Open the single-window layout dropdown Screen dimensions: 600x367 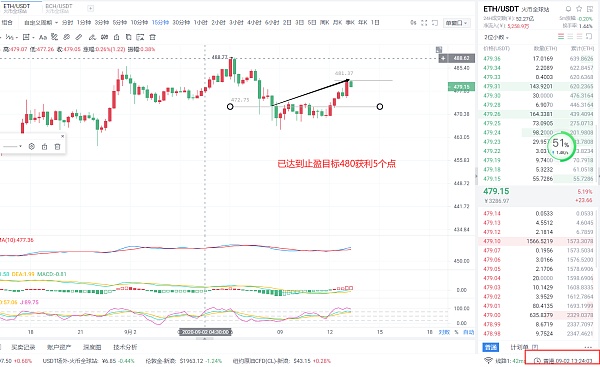click(x=457, y=23)
